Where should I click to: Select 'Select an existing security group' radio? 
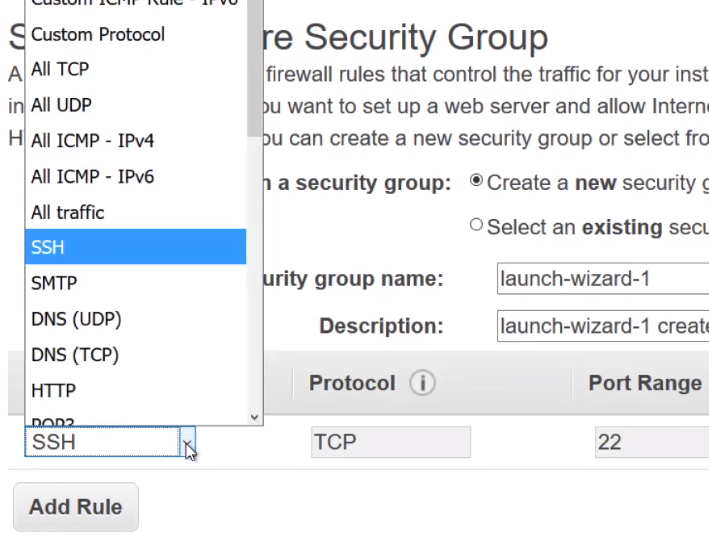click(476, 225)
